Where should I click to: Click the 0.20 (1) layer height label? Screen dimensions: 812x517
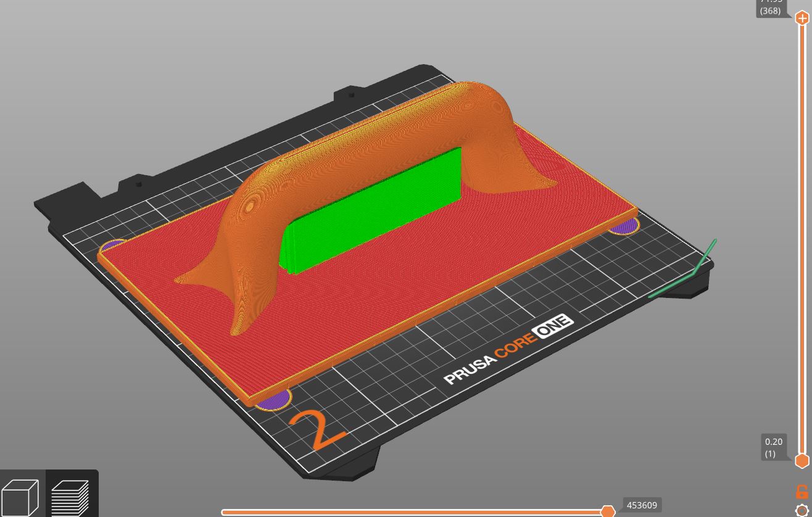774,447
